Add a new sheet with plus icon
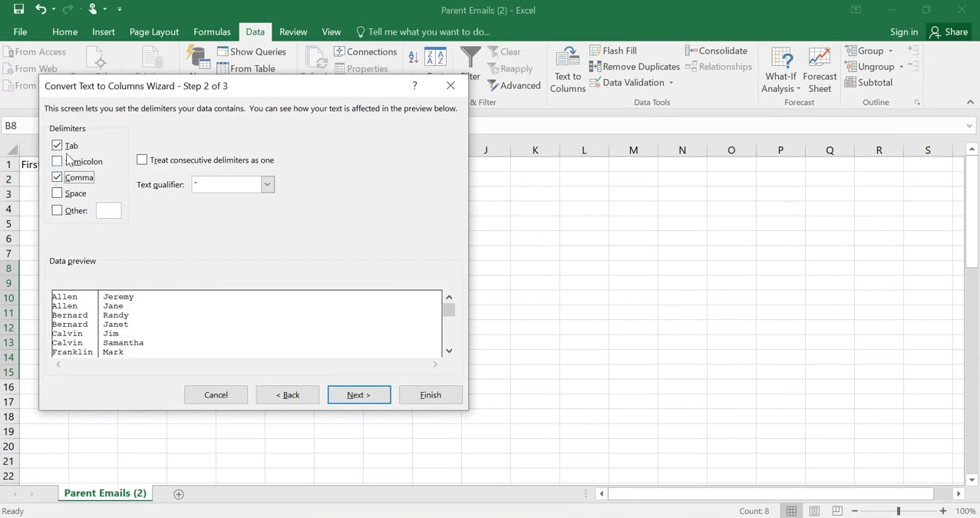The image size is (980, 518). (179, 494)
